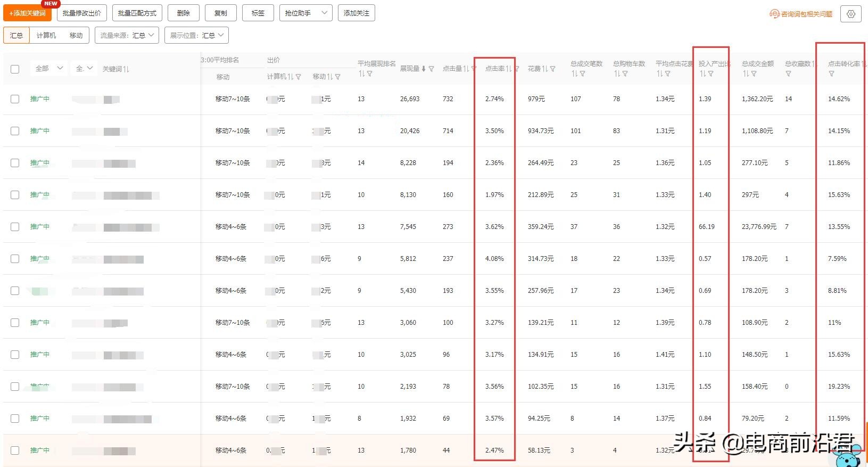Check the row with 7,545 impressions

coord(15,227)
